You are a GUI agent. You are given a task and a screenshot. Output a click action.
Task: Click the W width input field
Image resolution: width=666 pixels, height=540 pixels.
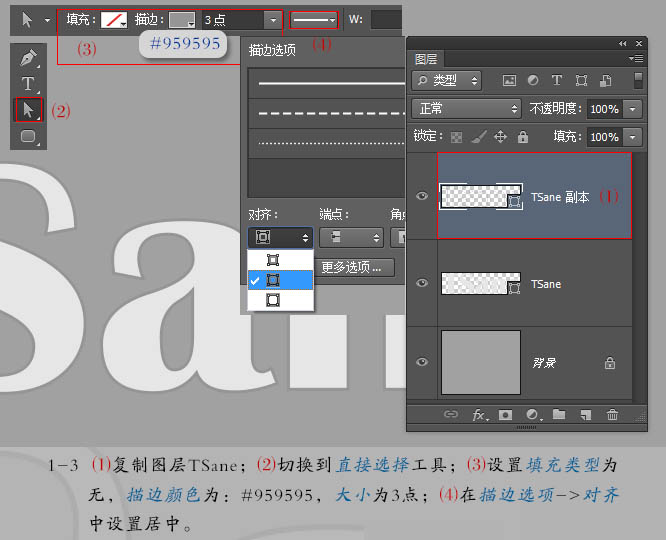[386, 20]
